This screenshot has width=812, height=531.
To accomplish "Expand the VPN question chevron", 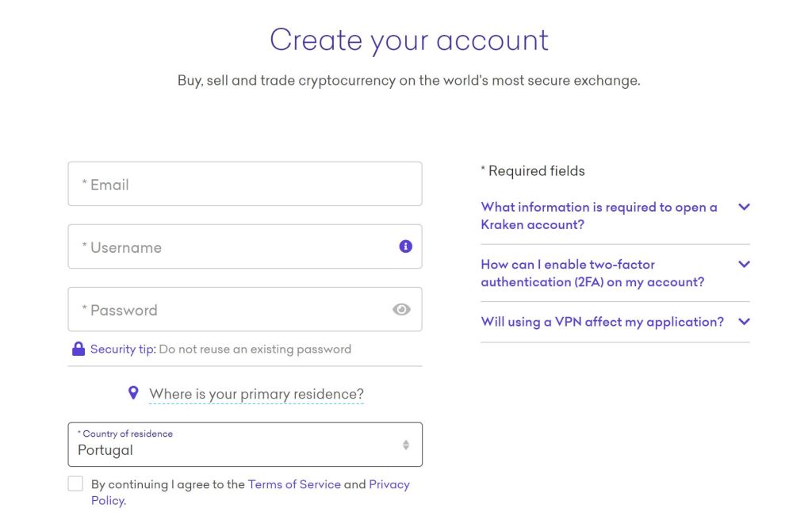I will tap(744, 322).
